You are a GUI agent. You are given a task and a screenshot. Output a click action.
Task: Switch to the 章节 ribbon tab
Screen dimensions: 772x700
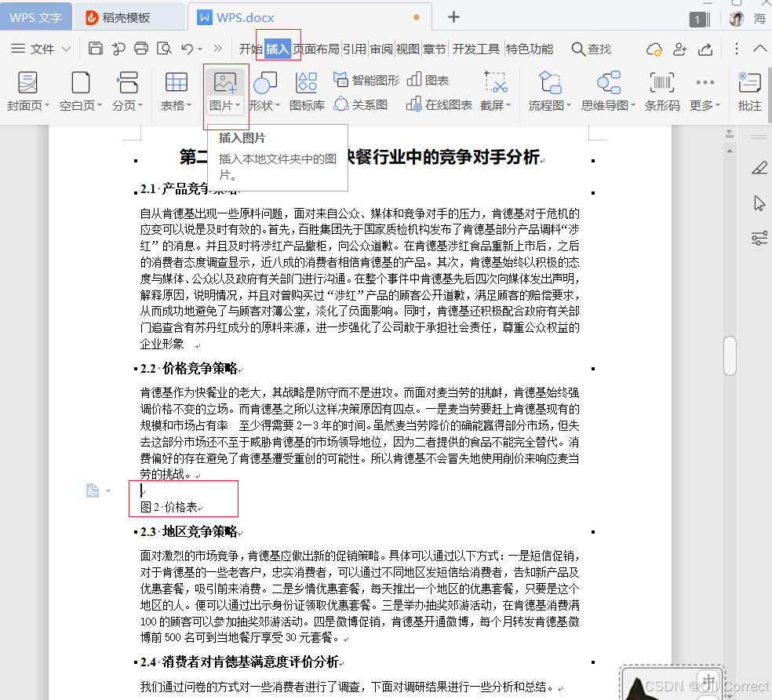point(435,49)
